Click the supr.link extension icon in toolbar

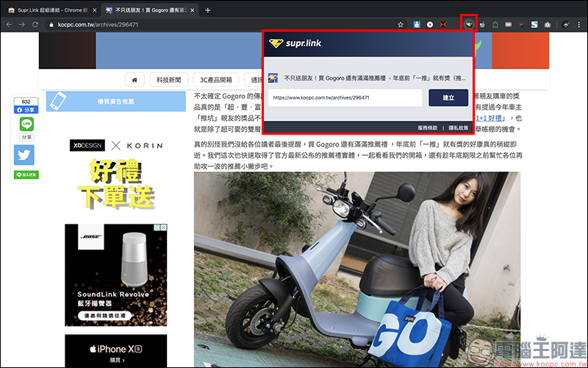click(469, 24)
